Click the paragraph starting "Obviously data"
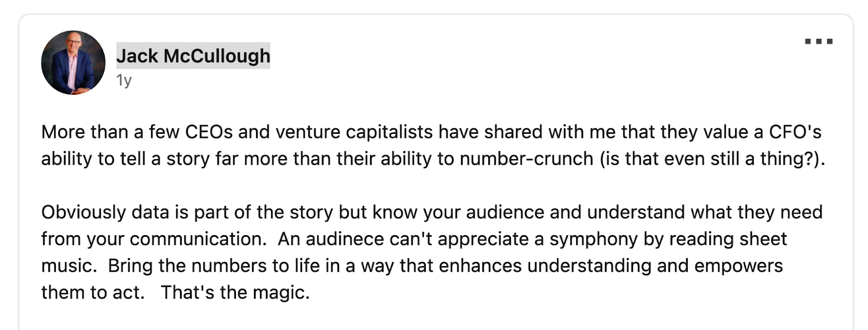 431,252
